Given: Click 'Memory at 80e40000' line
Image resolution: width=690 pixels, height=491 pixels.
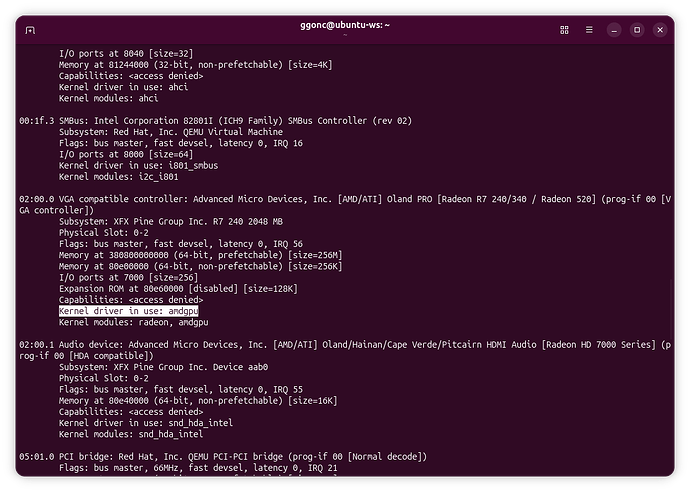Looking at the screenshot, I should [198, 401].
